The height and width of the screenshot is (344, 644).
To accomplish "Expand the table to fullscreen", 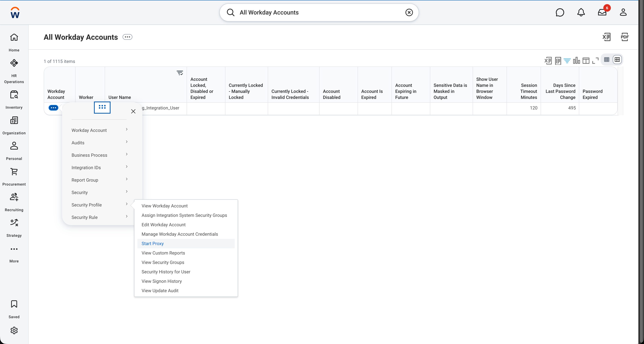I will [x=595, y=60].
